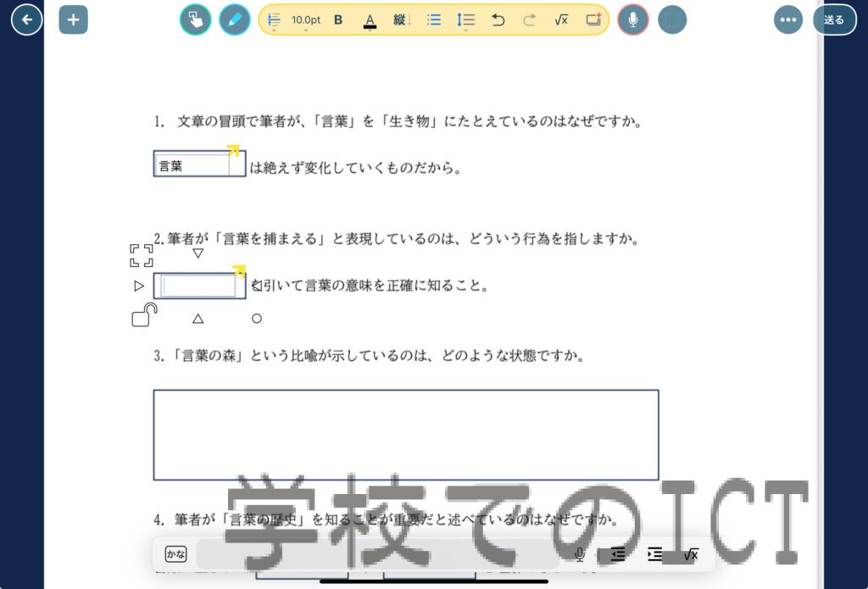
Task: Select the pen drawing tool
Action: click(235, 19)
